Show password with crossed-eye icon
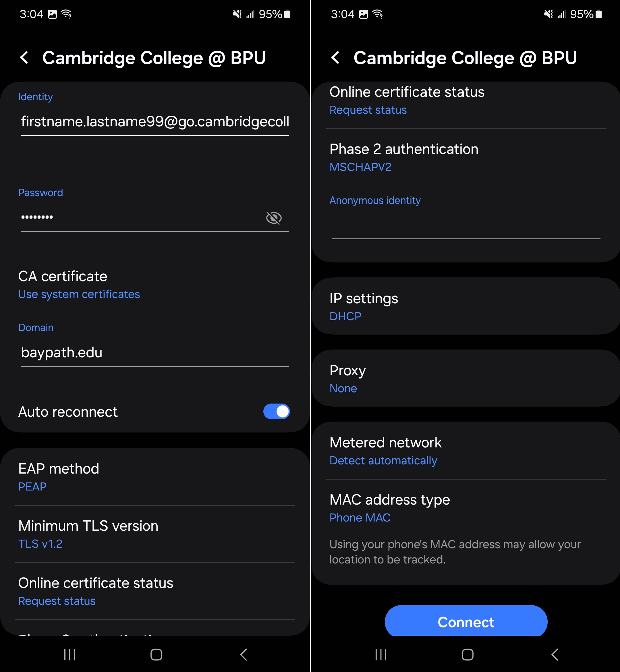The height and width of the screenshot is (672, 620). (x=273, y=218)
